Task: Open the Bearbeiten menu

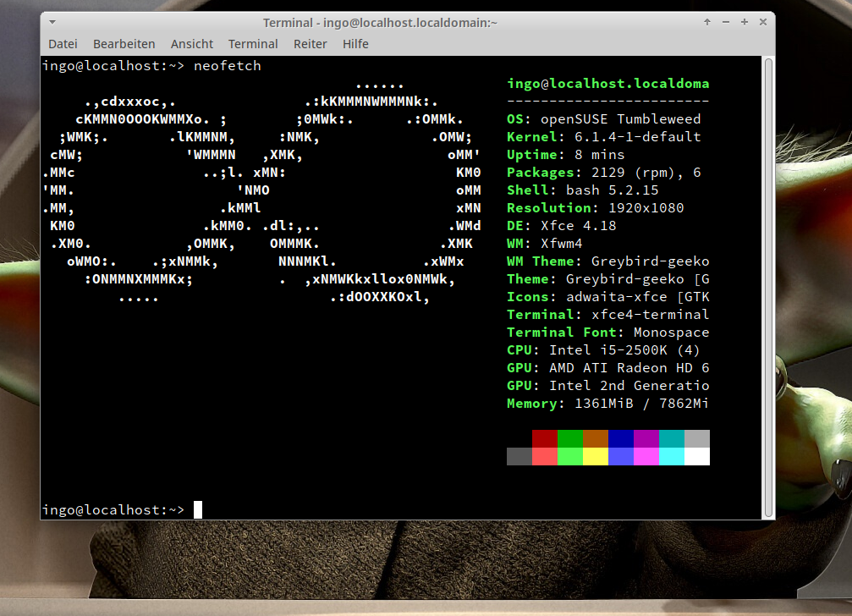Action: 124,43
